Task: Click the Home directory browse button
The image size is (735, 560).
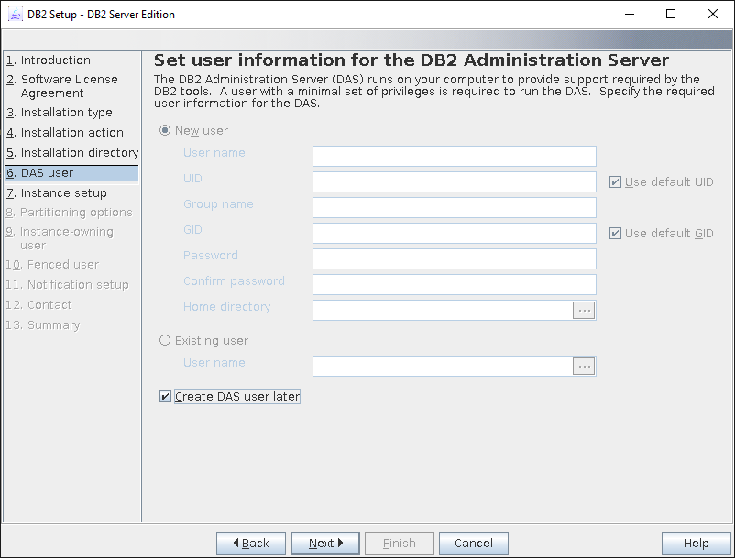Action: (584, 311)
